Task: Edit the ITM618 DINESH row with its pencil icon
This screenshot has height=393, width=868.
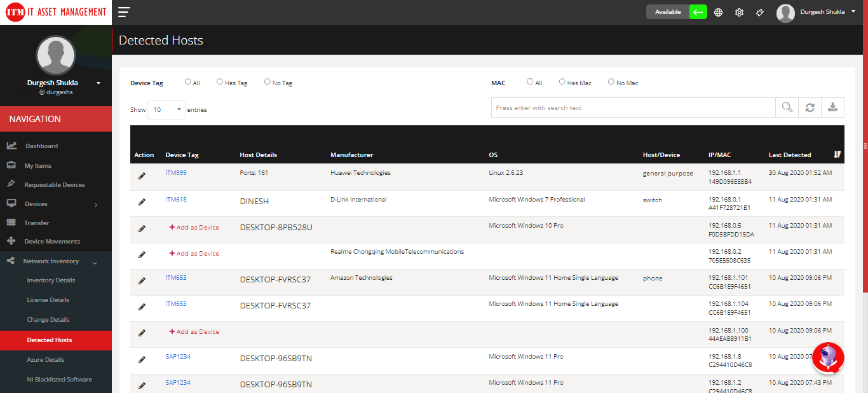Action: pyautogui.click(x=142, y=202)
